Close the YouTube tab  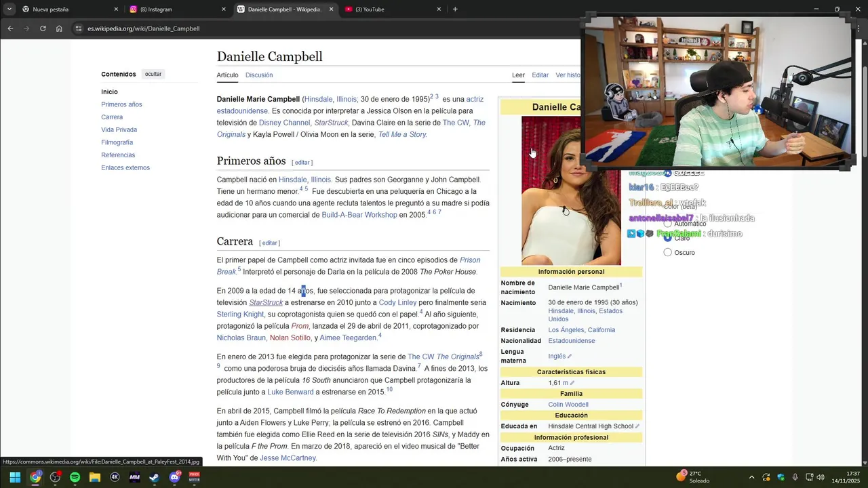[x=439, y=9]
